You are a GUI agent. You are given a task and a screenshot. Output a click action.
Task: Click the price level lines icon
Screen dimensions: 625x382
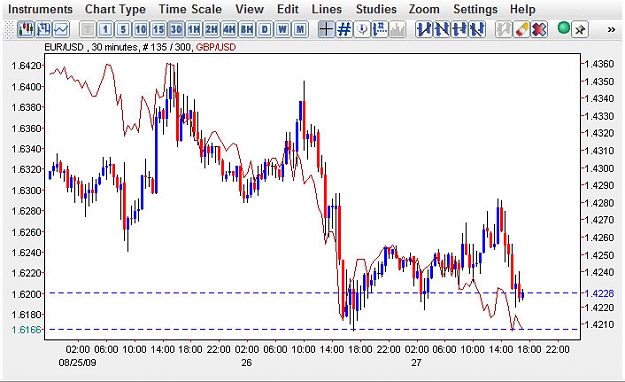[x=380, y=30]
